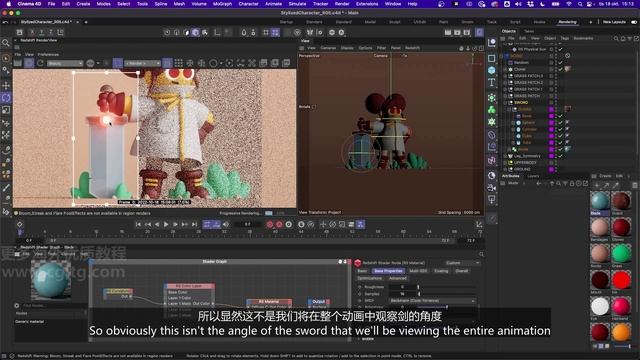Click the undo arrow at top-left

point(5,22)
